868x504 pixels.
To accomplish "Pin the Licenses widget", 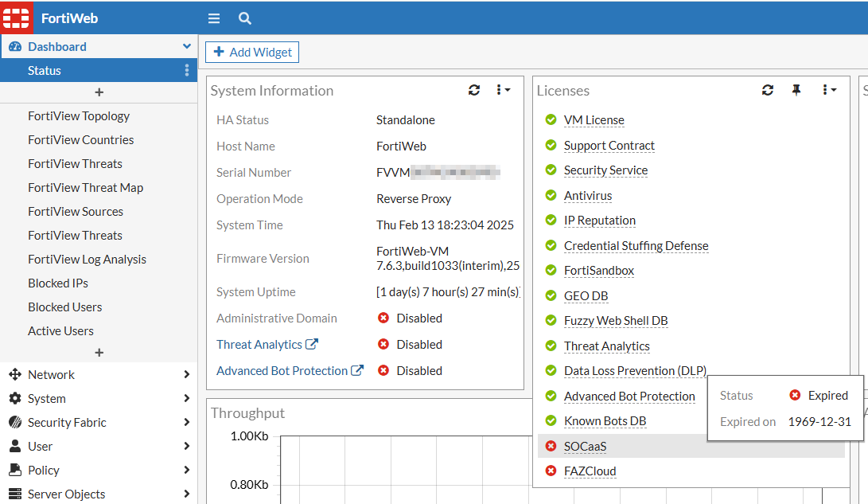I will pyautogui.click(x=796, y=90).
